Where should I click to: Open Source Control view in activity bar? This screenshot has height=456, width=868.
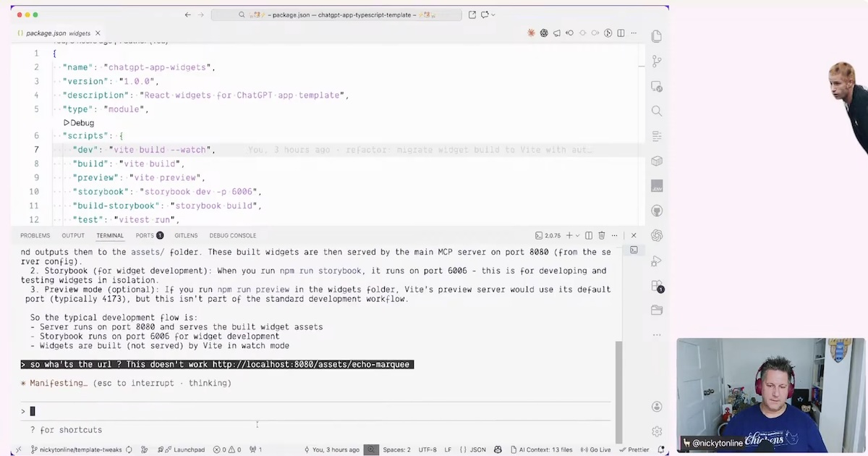657,62
